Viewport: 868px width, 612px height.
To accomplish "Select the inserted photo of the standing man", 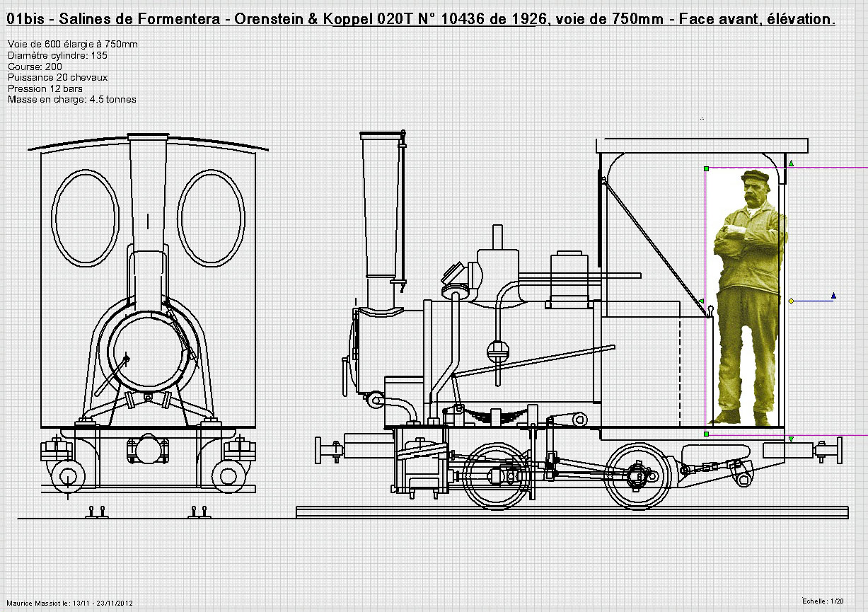I will tap(748, 297).
